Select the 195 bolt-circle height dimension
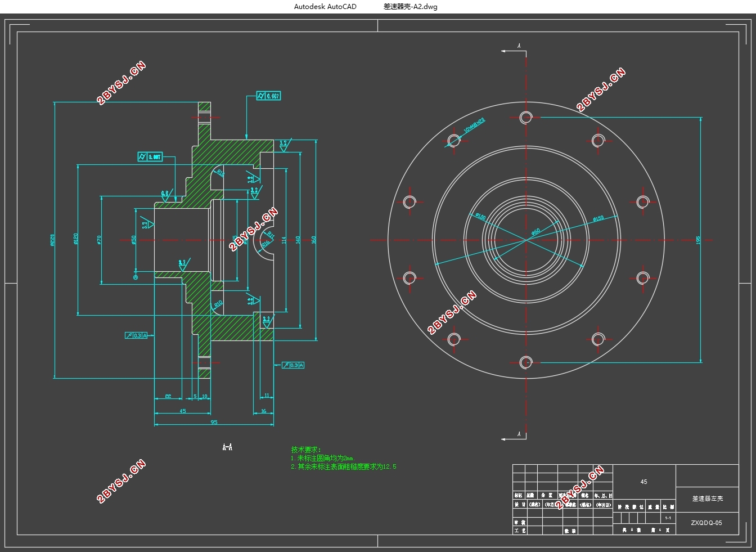The width and height of the screenshot is (756, 552). (699, 240)
